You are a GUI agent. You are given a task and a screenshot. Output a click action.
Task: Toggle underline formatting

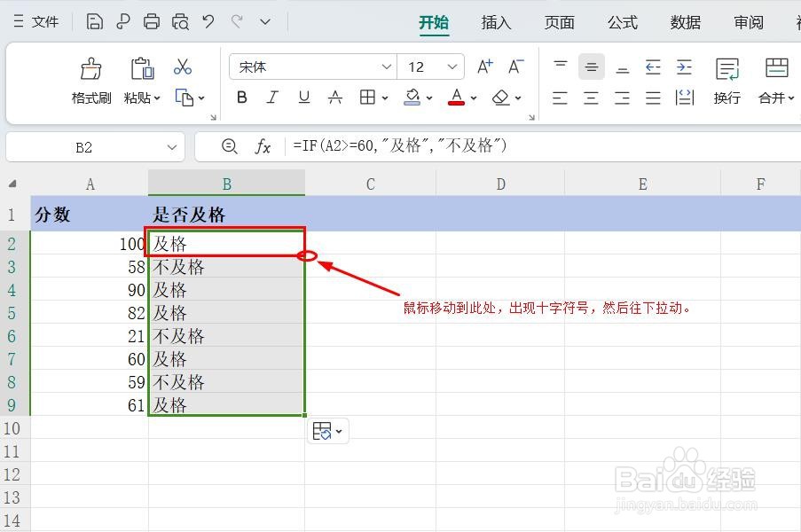303,98
